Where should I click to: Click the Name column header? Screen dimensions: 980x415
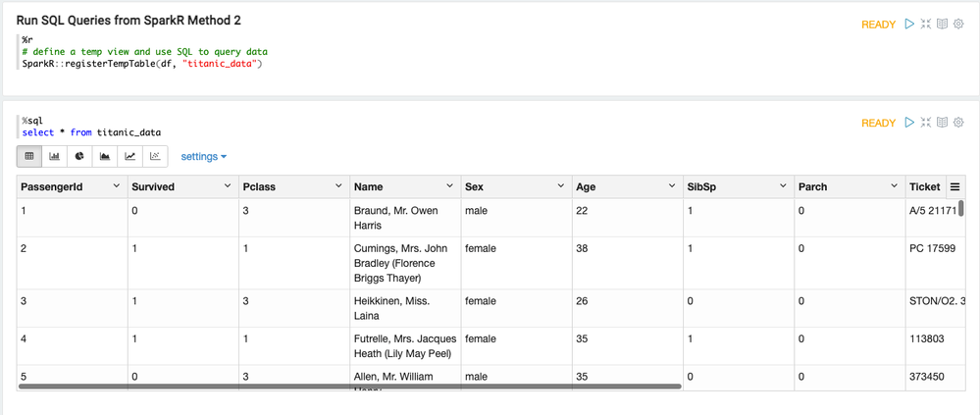point(369,186)
